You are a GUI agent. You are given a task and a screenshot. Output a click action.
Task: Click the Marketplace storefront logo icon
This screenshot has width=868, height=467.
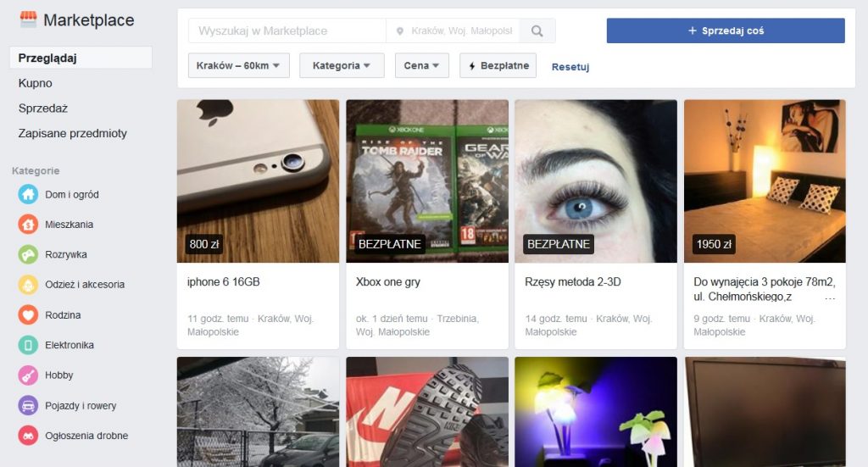coord(28,19)
